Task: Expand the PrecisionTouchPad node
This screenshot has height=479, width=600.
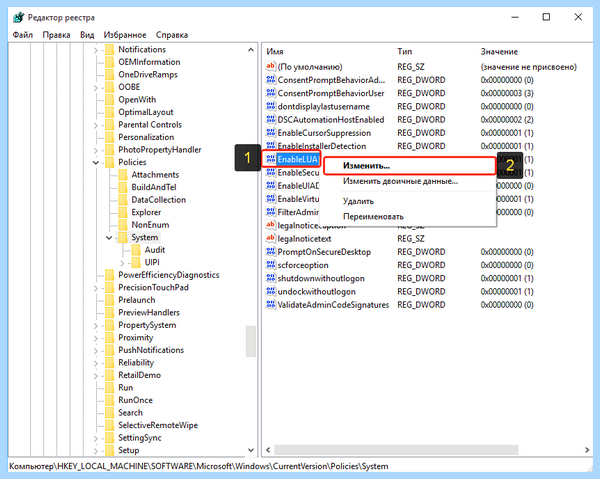Action: coord(96,288)
